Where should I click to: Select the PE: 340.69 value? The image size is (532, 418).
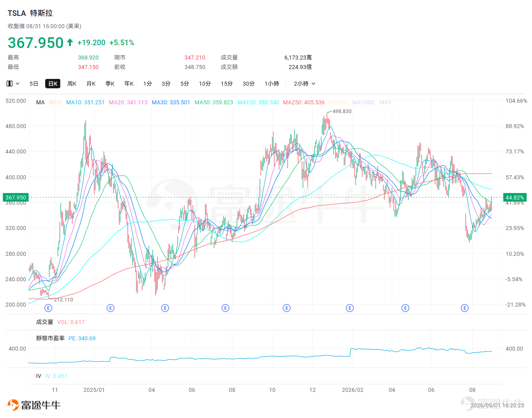(x=82, y=338)
